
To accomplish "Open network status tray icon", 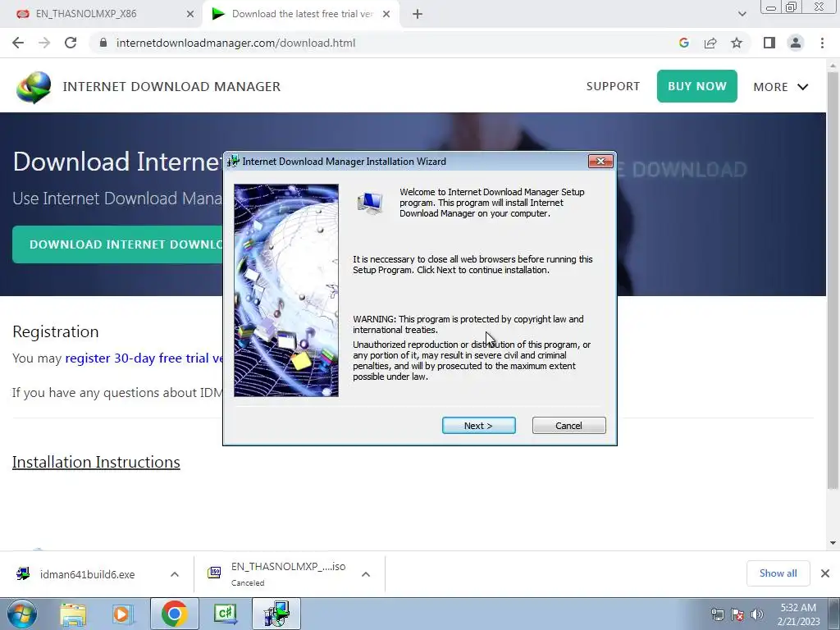I will tap(717, 614).
